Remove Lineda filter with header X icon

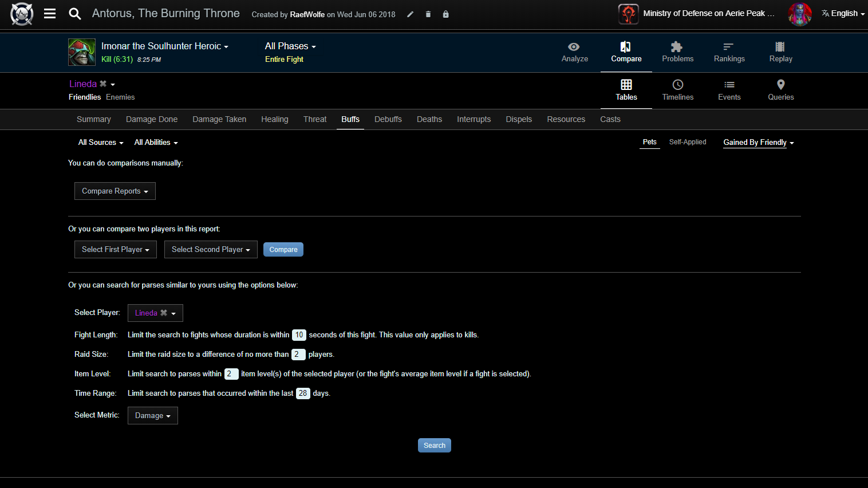103,84
